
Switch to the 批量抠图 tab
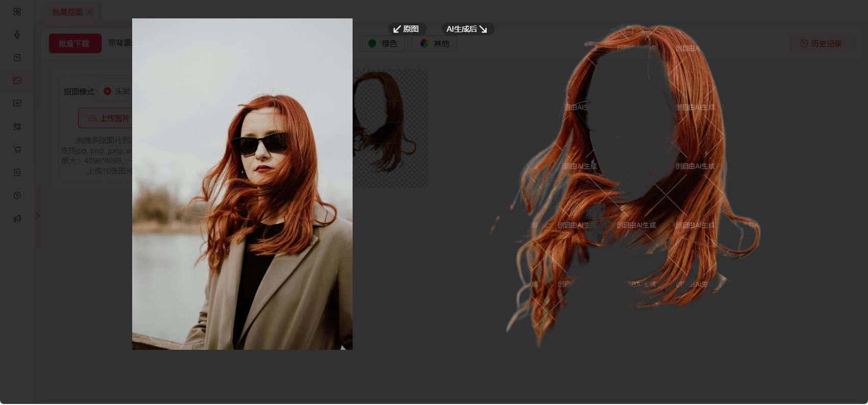[x=67, y=12]
